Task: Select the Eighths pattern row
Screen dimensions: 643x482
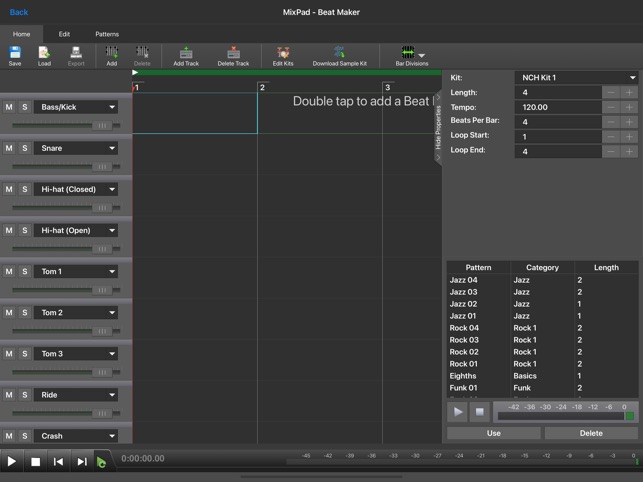Action: click(543, 376)
